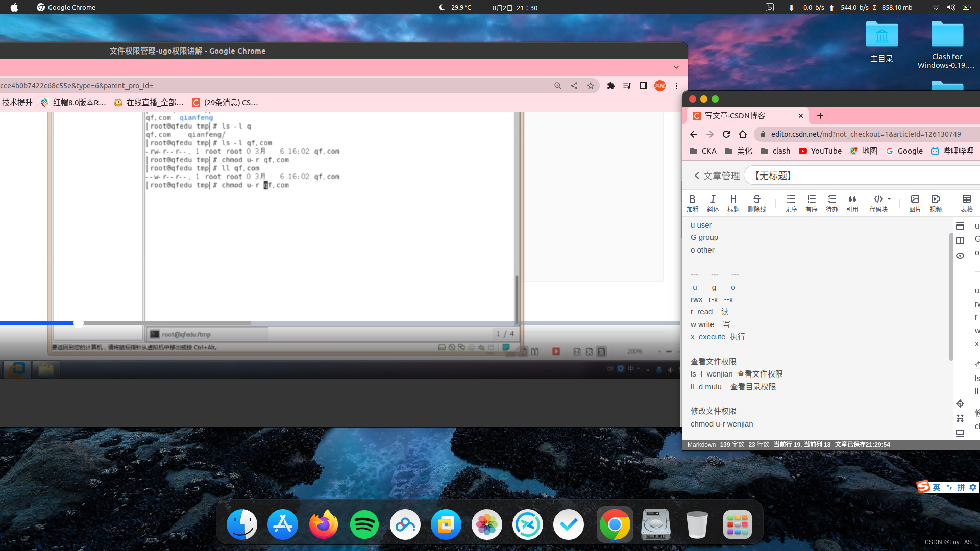Open the volume control in the top bar
The image size is (980, 551).
[x=951, y=7]
